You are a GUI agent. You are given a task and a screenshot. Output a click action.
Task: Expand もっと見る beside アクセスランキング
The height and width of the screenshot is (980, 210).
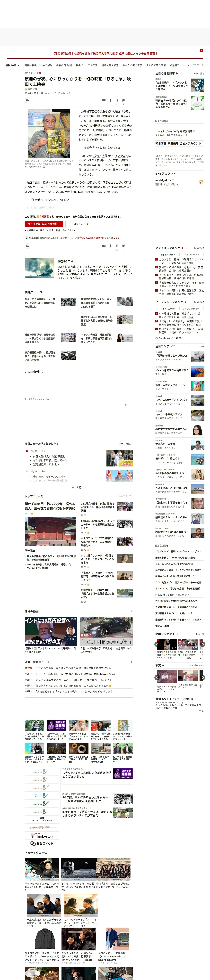coord(199,248)
